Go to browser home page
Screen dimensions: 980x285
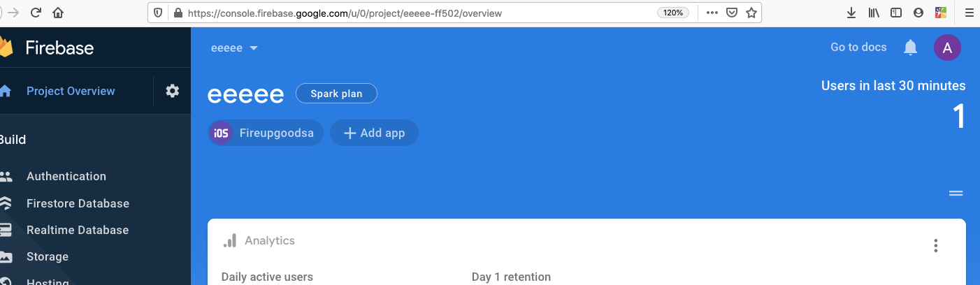coord(59,13)
